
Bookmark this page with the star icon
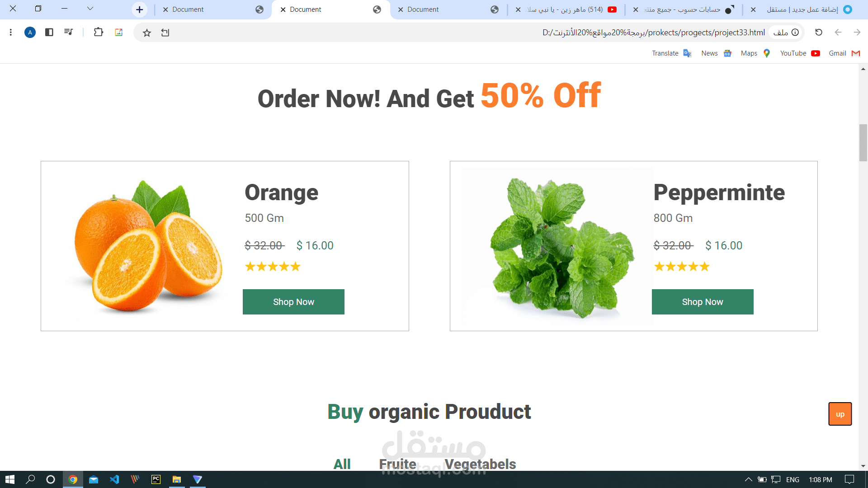click(147, 33)
